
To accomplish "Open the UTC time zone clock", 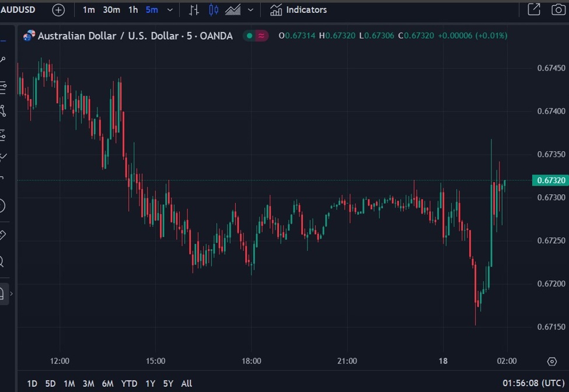I will (x=533, y=383).
